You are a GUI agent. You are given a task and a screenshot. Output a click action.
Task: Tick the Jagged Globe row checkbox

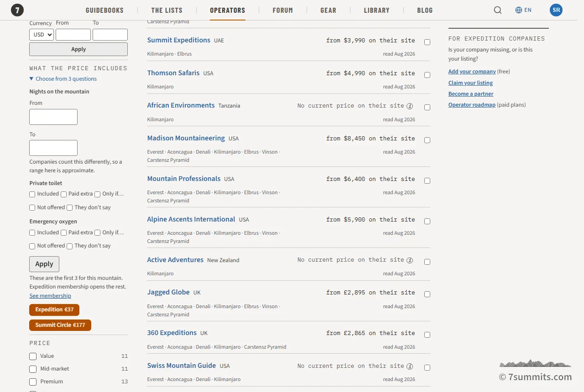427,294
